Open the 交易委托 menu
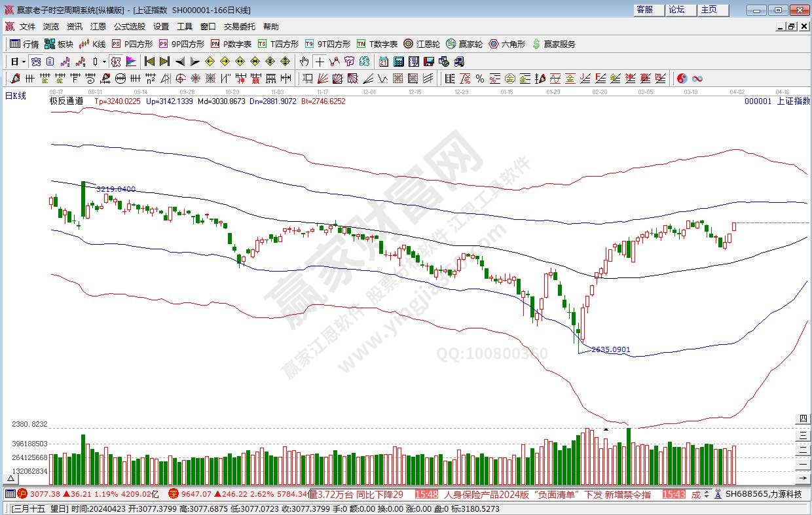Image resolution: width=812 pixels, height=515 pixels. (x=240, y=27)
